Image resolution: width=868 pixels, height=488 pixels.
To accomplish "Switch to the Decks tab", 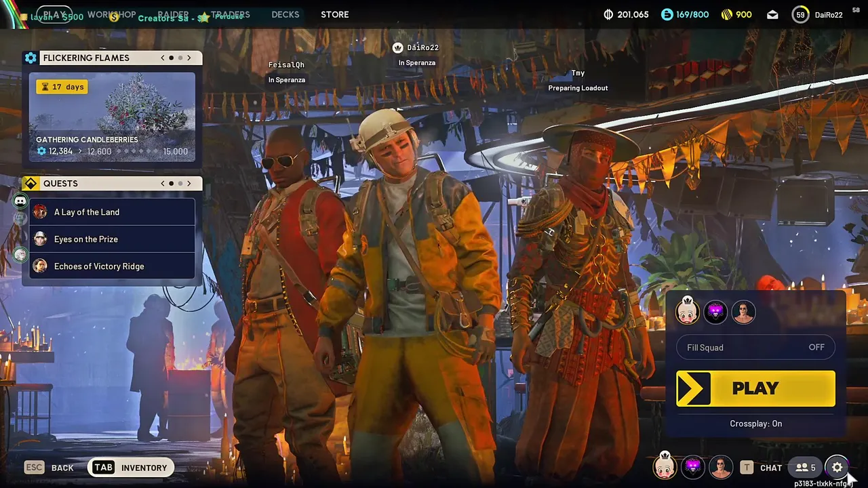I will pos(285,14).
